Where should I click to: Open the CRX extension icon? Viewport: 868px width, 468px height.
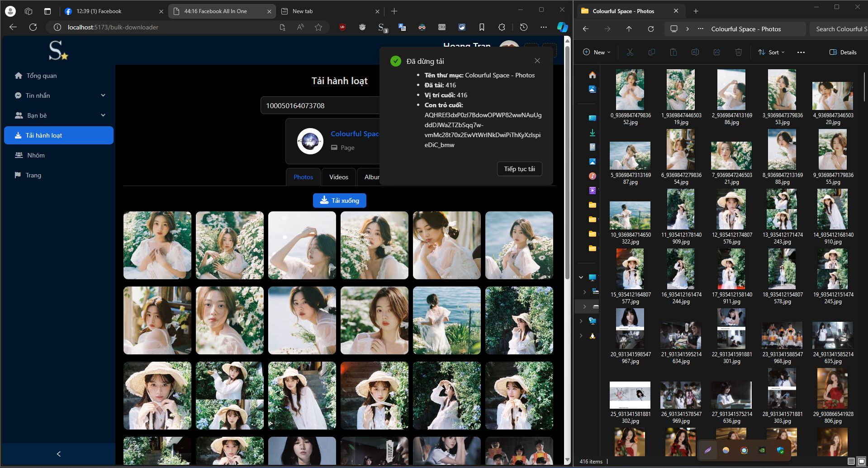pos(442,27)
